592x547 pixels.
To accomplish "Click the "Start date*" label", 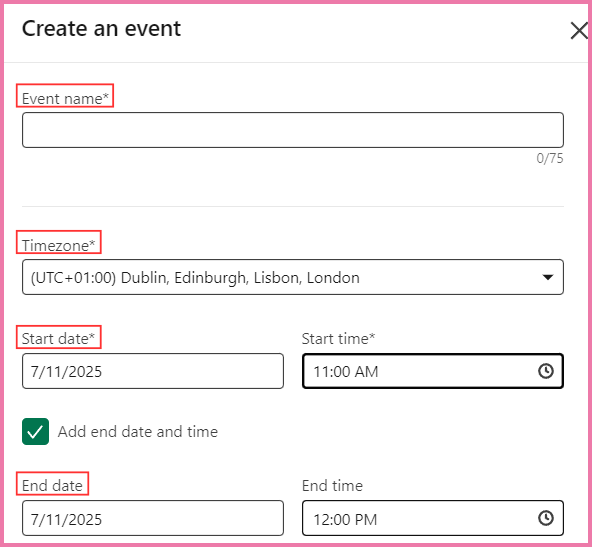I will coord(58,339).
